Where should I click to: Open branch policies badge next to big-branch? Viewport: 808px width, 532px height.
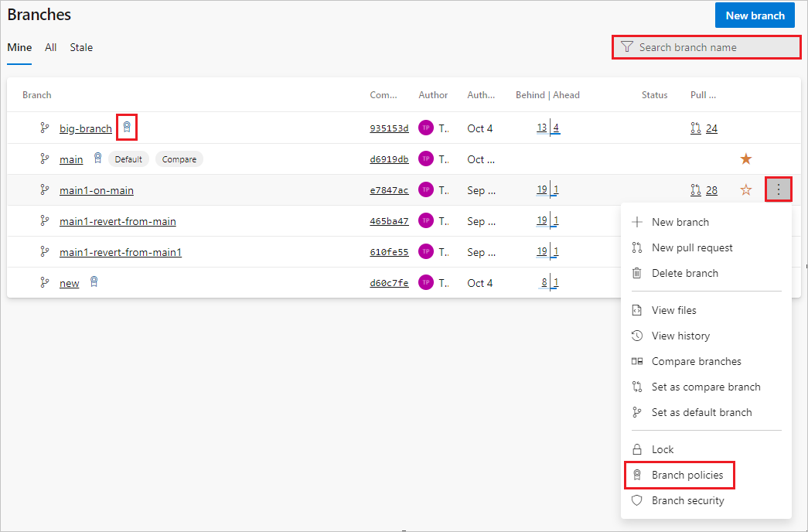coord(126,127)
